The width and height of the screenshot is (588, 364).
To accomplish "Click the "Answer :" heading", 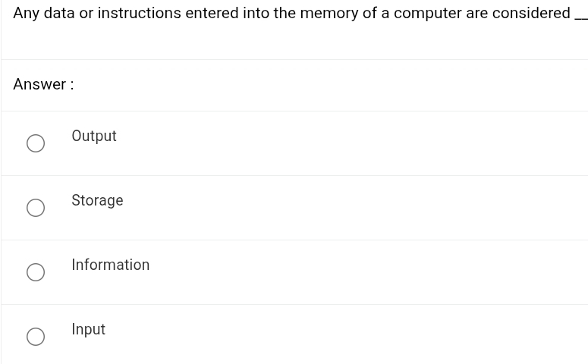I will tap(43, 84).
